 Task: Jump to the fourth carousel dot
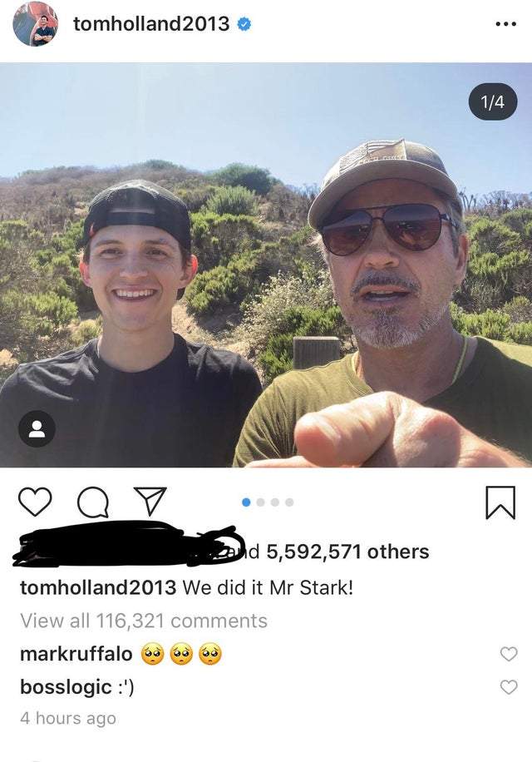[288, 502]
